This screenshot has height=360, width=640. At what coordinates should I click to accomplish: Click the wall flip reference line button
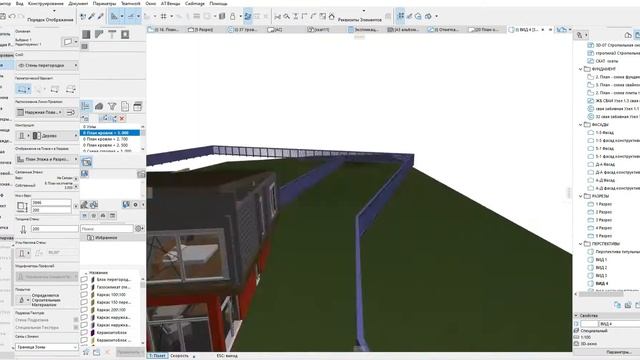click(70, 112)
